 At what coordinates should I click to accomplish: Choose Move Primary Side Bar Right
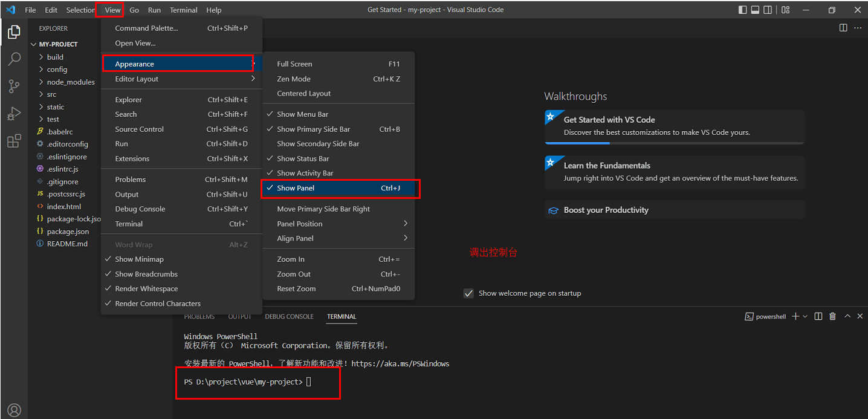(x=338, y=209)
